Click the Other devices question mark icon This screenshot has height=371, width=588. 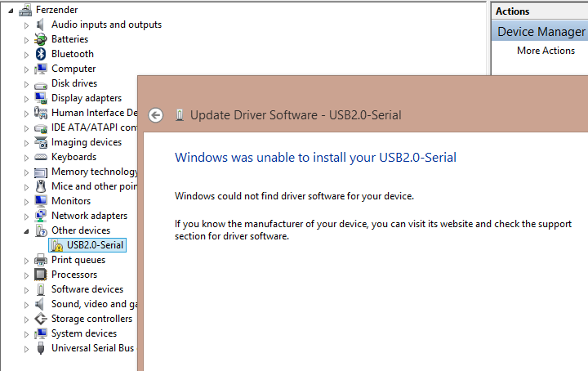[41, 230]
